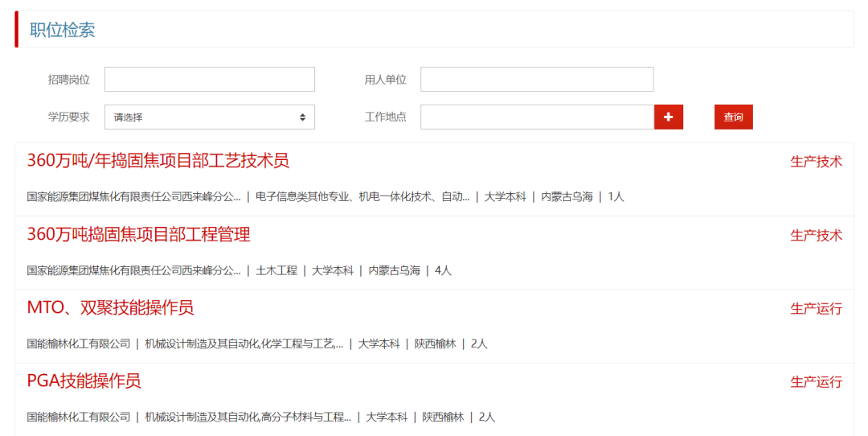This screenshot has height=436, width=868.
Task: Click the 学历要求 field label
Action: tap(68, 117)
